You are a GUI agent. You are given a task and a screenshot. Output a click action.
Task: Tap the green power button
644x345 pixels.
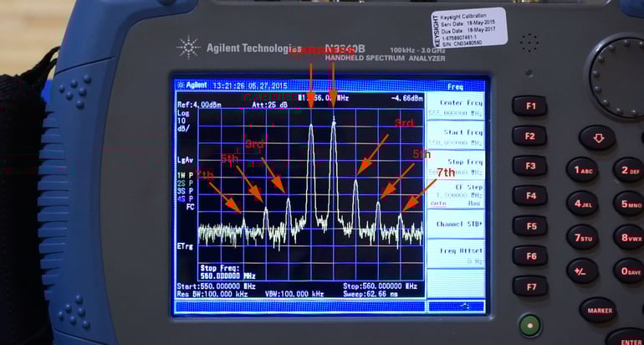coord(529,326)
